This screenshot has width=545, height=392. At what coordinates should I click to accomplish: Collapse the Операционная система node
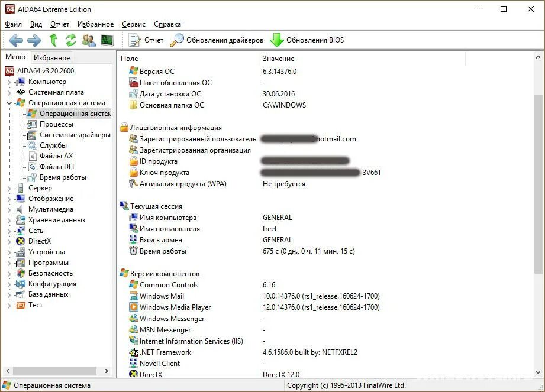point(9,103)
